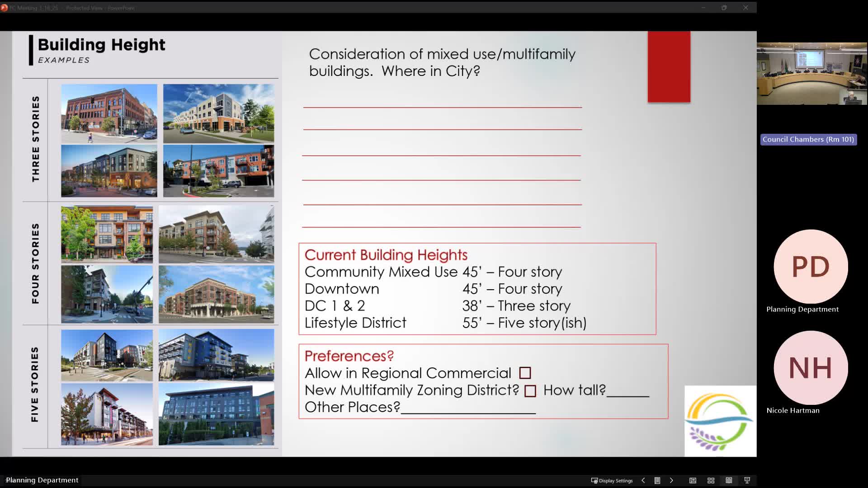Viewport: 868px width, 488px height.
Task: Go to previous slide arrow
Action: click(643, 480)
